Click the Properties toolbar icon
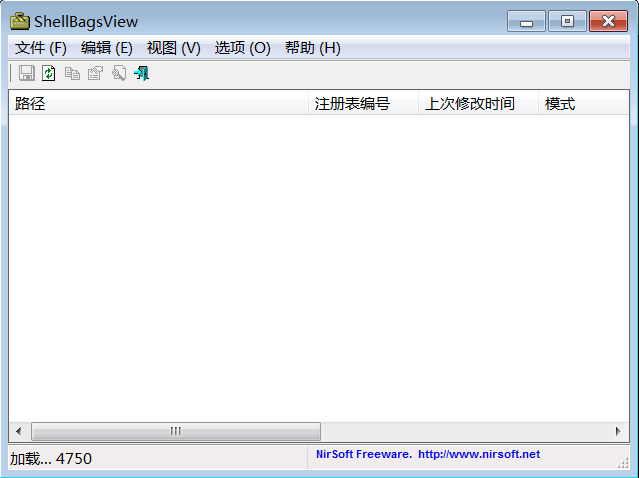639x478 pixels. tap(95, 73)
